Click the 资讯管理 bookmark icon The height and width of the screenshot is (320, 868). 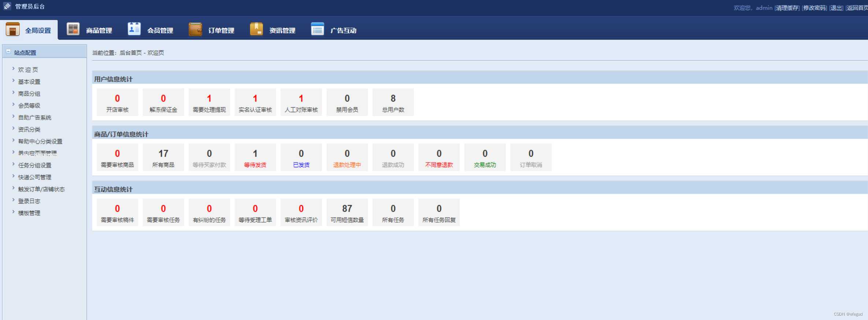point(256,29)
